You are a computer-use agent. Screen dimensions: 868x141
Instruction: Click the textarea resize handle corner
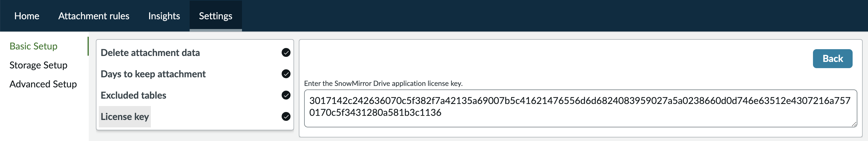pyautogui.click(x=854, y=124)
